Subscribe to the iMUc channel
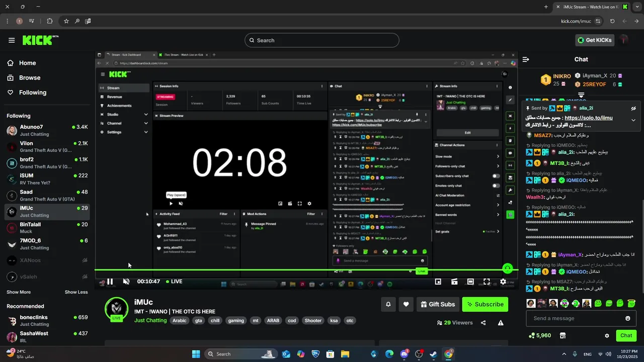This screenshot has height=362, width=644. pos(485,304)
